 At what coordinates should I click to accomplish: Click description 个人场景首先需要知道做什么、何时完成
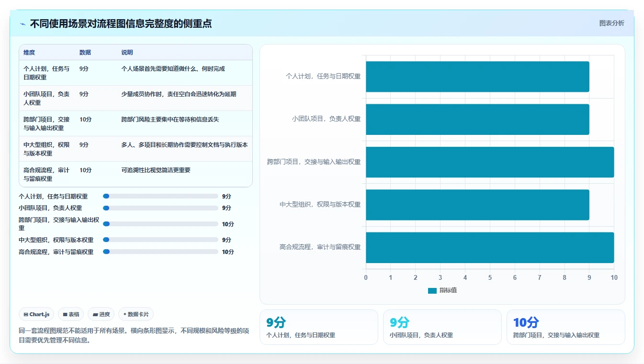pyautogui.click(x=173, y=69)
